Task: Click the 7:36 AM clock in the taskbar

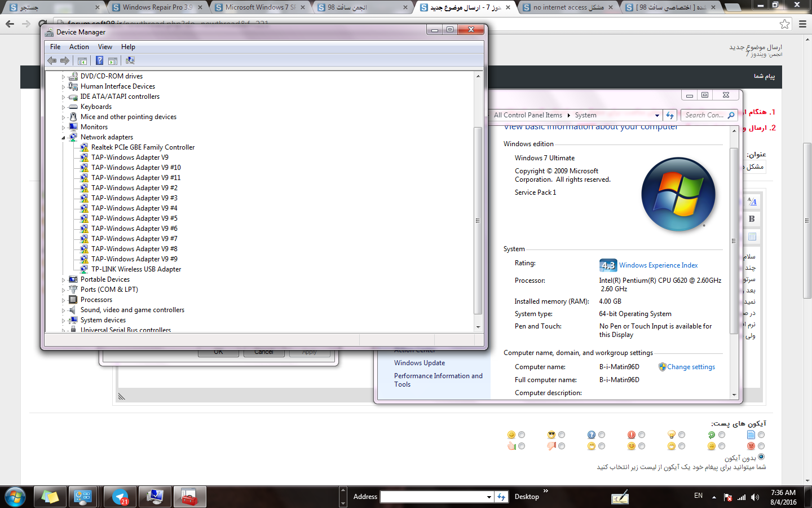Action: tap(783, 493)
